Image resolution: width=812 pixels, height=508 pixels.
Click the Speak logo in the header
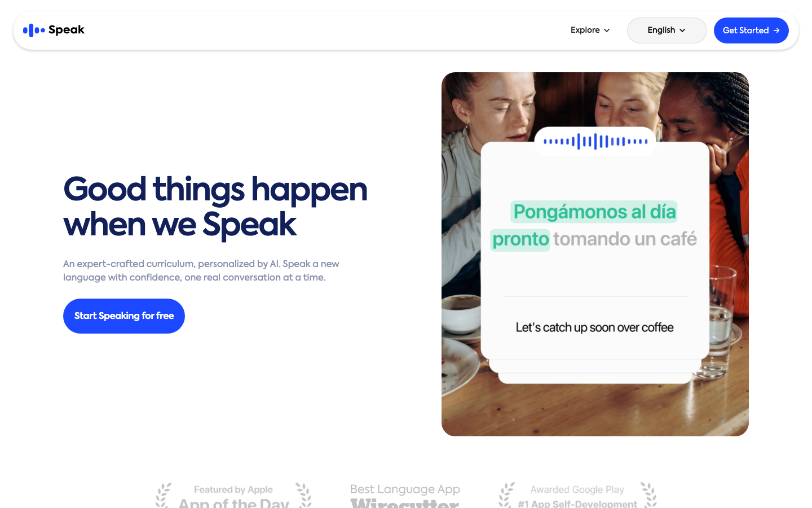tap(54, 30)
